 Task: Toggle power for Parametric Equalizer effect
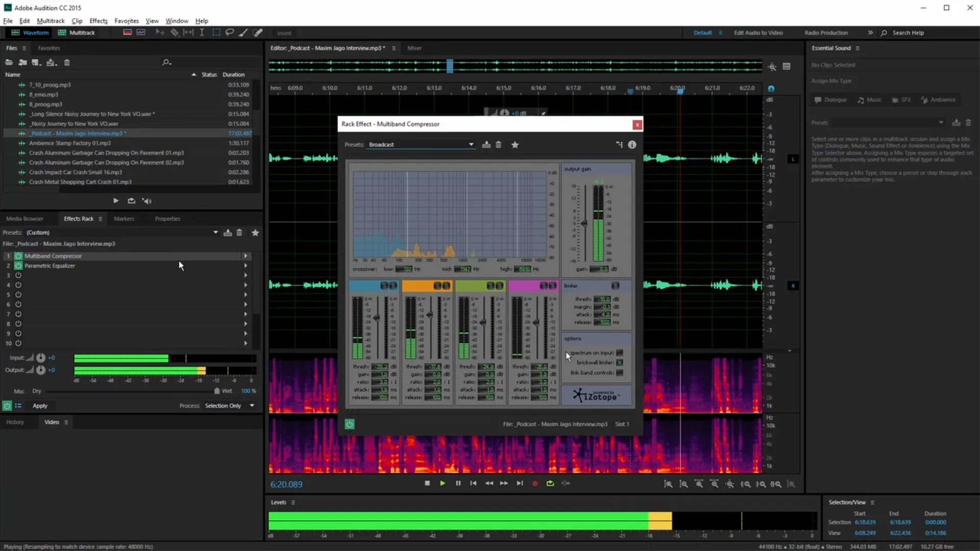[18, 266]
